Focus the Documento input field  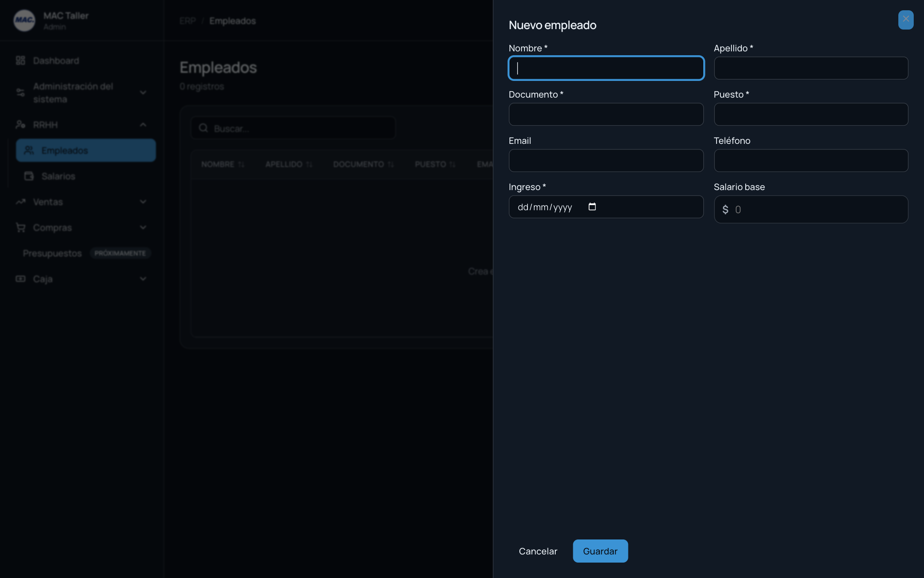[606, 114]
